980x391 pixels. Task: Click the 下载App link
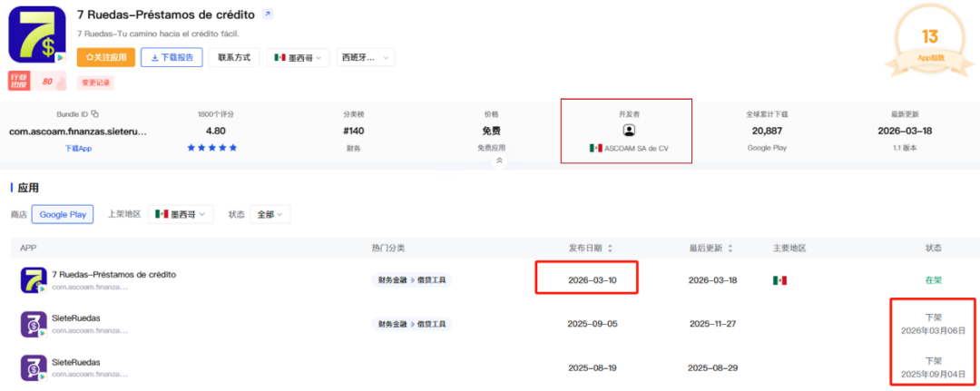click(x=78, y=149)
